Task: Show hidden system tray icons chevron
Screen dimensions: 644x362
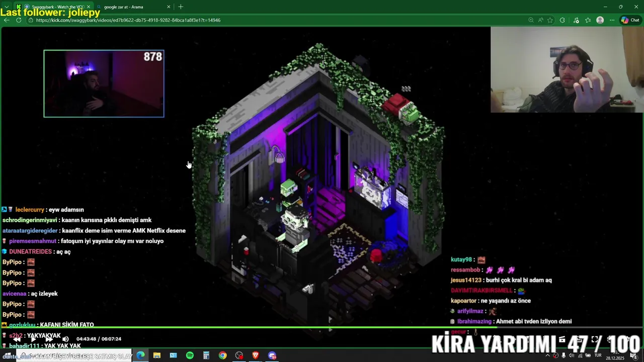Action: click(x=548, y=355)
